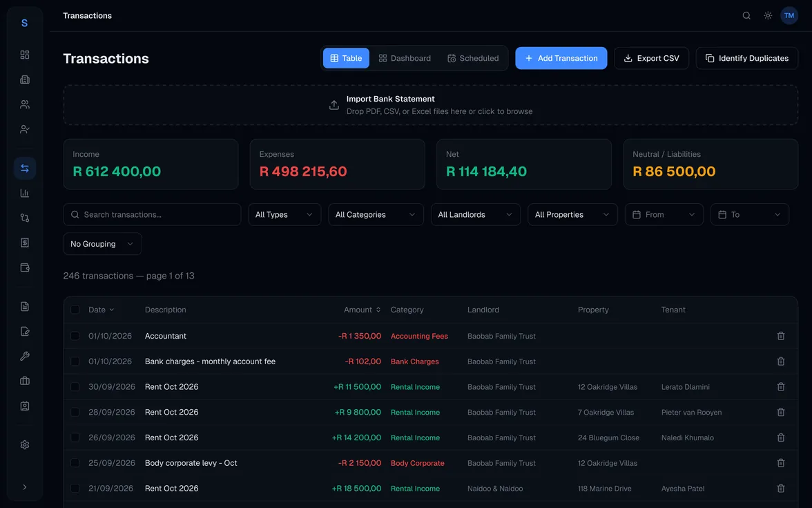The image size is (812, 508).
Task: Open the No Grouping dropdown
Action: pyautogui.click(x=102, y=244)
